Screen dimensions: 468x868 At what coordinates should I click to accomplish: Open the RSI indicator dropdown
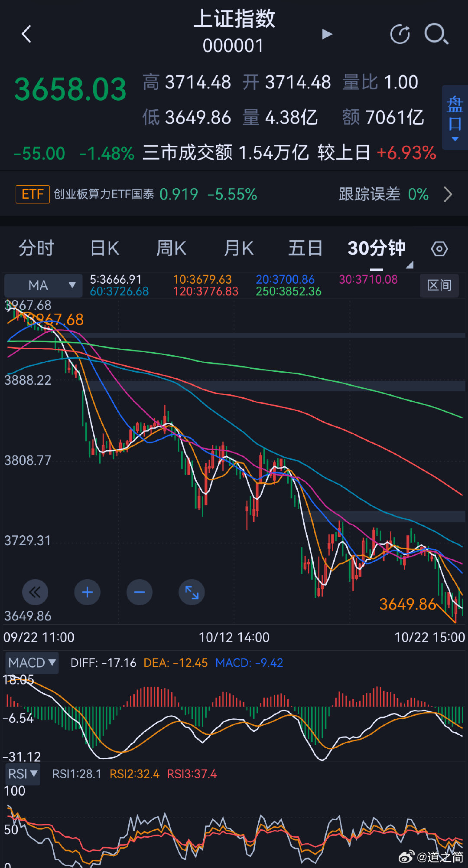click(23, 774)
